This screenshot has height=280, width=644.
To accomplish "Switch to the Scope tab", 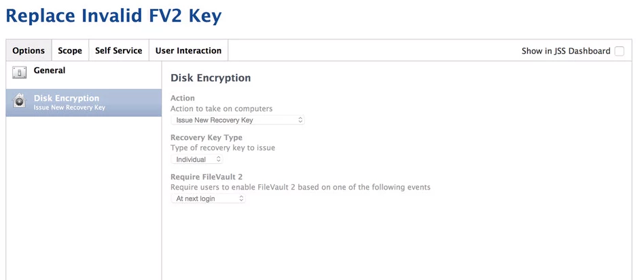I will [x=70, y=50].
